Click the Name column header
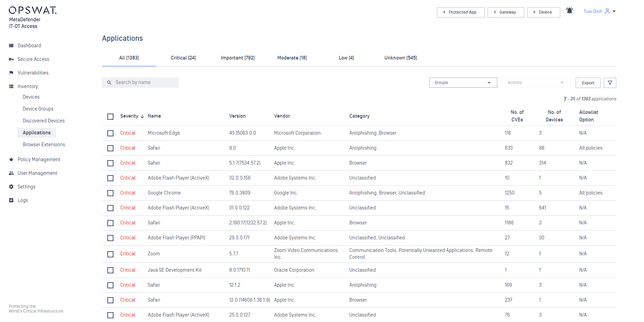 (x=154, y=116)
